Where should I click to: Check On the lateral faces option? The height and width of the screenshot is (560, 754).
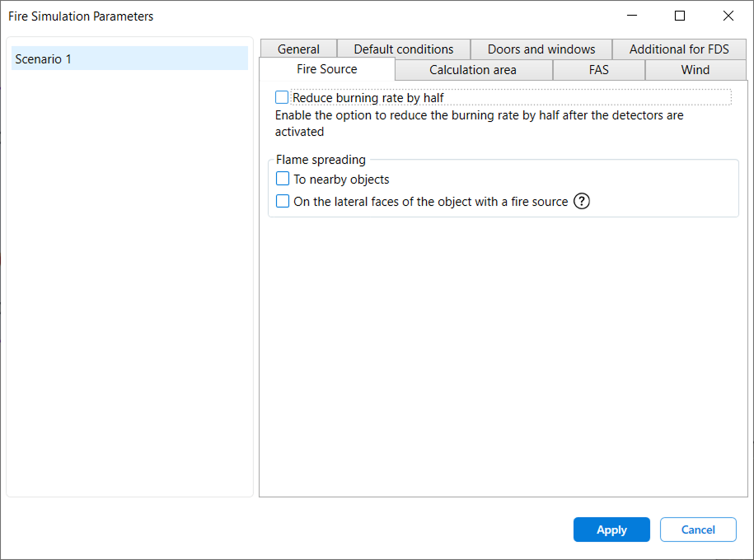[283, 201]
